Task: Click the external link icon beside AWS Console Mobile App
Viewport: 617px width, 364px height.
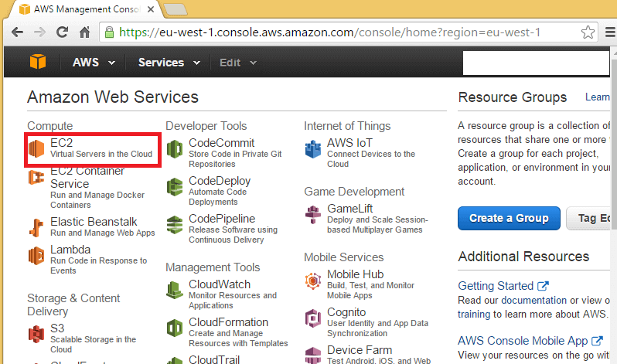Action: (x=598, y=341)
